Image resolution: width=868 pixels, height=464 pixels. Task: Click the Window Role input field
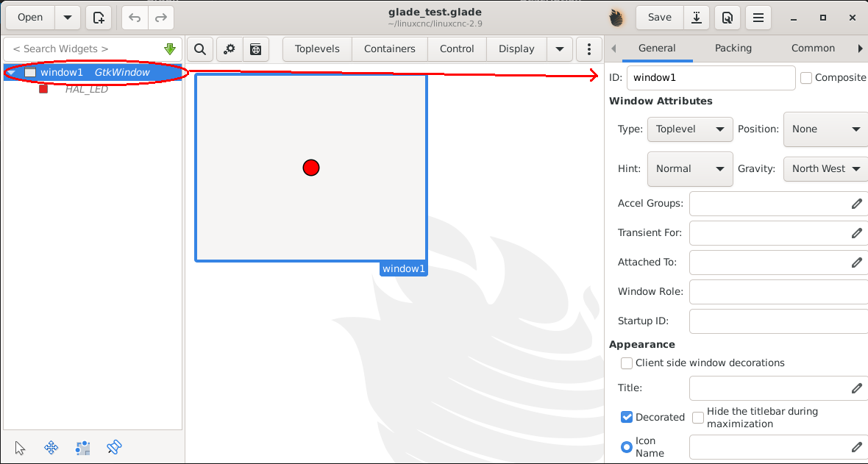pyautogui.click(x=779, y=292)
